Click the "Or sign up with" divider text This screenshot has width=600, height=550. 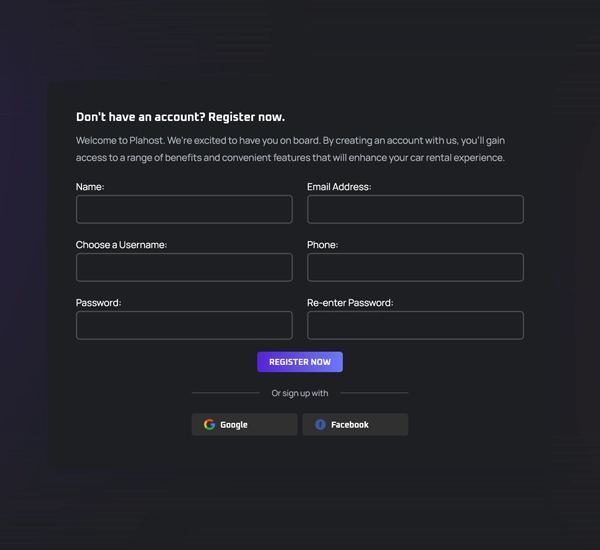point(300,393)
